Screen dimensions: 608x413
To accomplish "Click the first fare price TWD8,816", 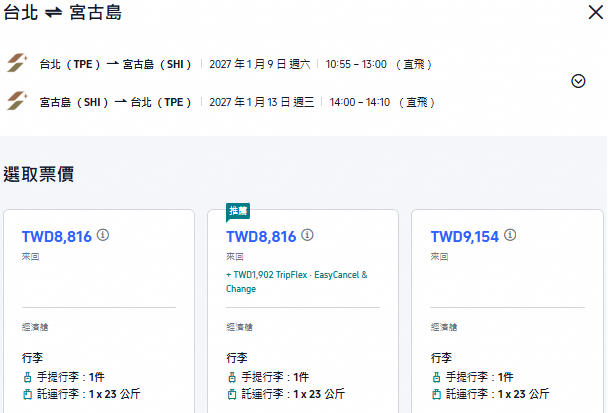I will [x=57, y=237].
